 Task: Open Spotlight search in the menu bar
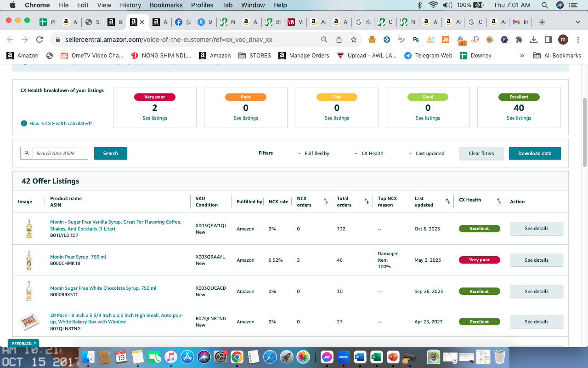pyautogui.click(x=545, y=5)
